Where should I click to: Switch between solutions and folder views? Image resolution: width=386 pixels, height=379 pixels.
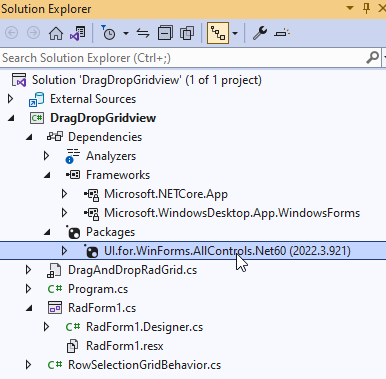(78, 33)
